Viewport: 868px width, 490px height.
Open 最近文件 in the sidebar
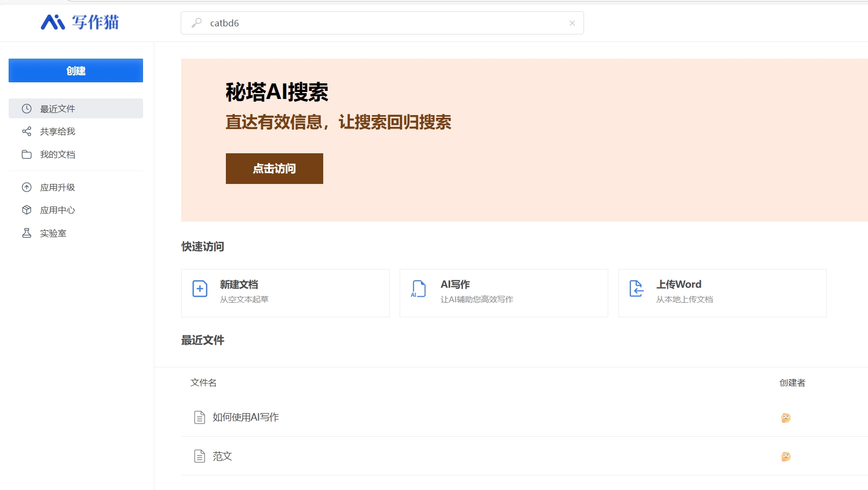click(76, 109)
